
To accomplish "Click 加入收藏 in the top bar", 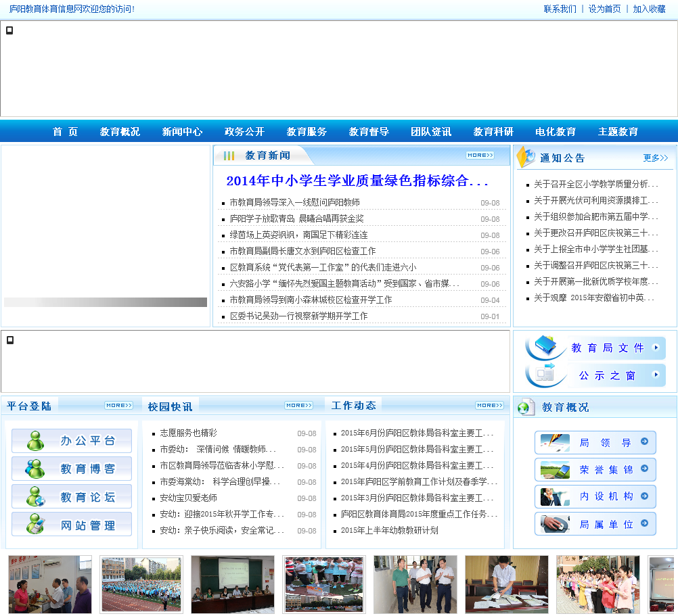I will coord(649,9).
